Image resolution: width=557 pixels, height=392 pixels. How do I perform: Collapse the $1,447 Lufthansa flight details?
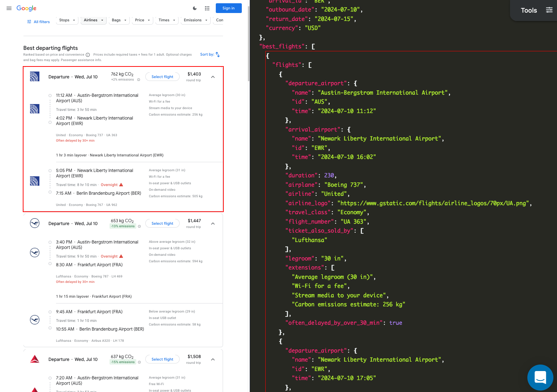point(213,224)
